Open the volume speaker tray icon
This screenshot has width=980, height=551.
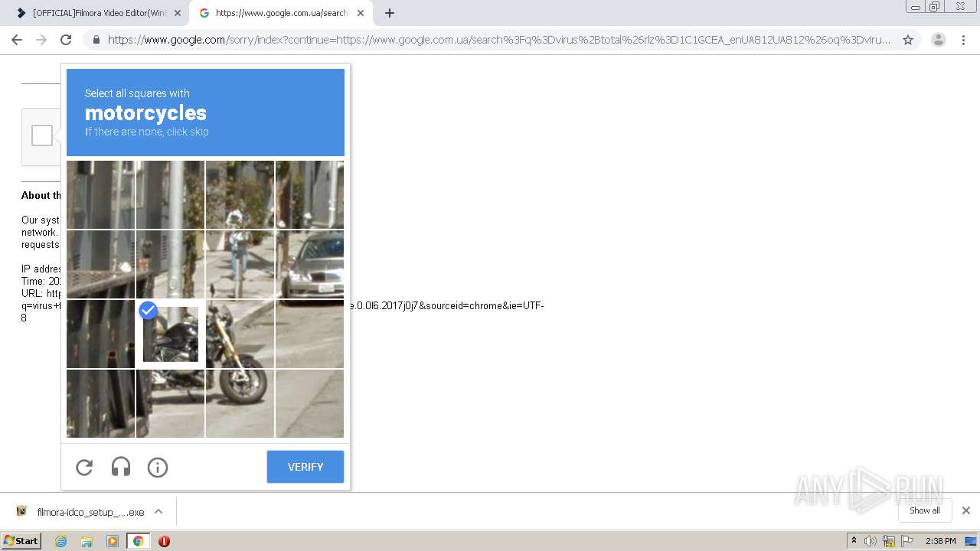coord(871,541)
